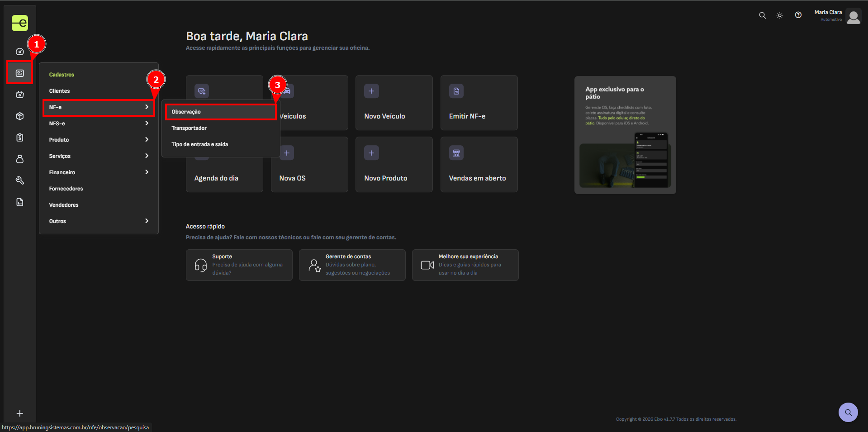Expand the Produto submenu arrow
Screen dimensions: 868x432
click(147, 140)
